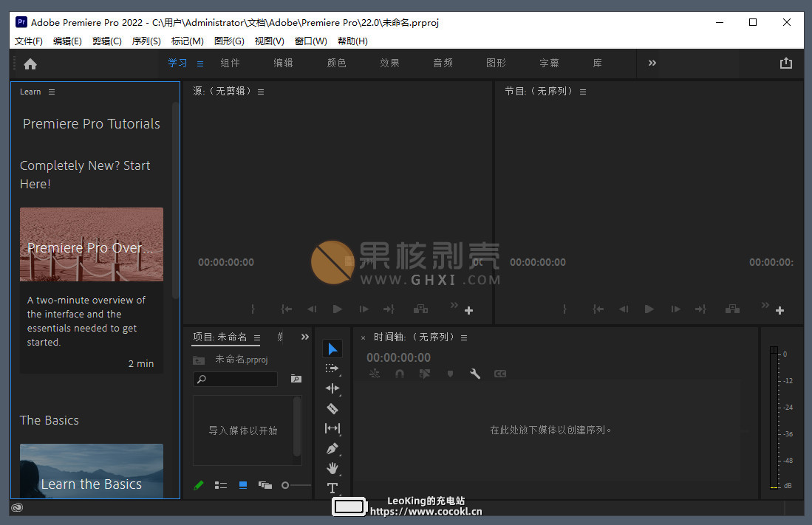Image resolution: width=812 pixels, height=525 pixels.
Task: Click Overwrite button in Source monitor
Action: coord(420,309)
